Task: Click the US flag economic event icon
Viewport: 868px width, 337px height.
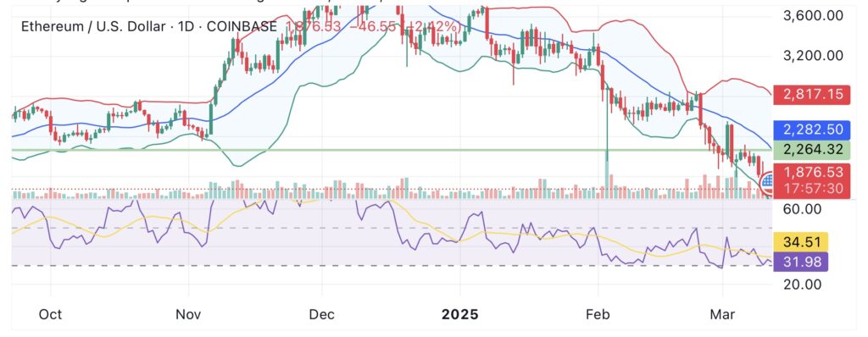Action: (768, 181)
